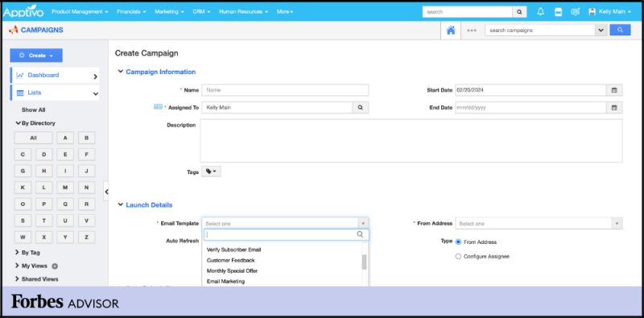This screenshot has width=644, height=318.
Task: Click the top global search field
Action: (468, 12)
